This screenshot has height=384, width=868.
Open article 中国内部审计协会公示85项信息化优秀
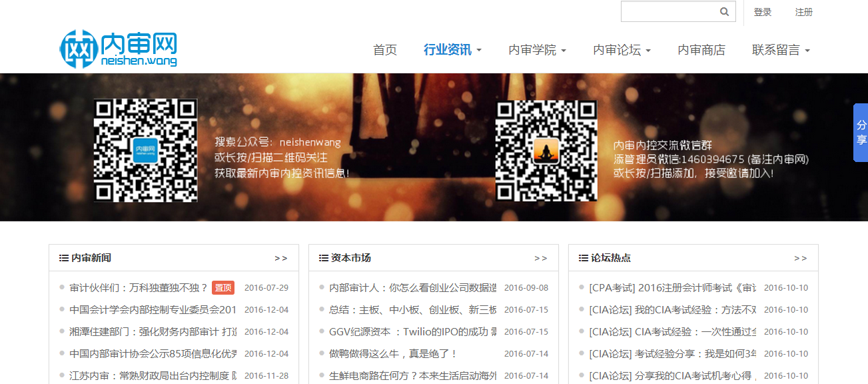(x=153, y=354)
